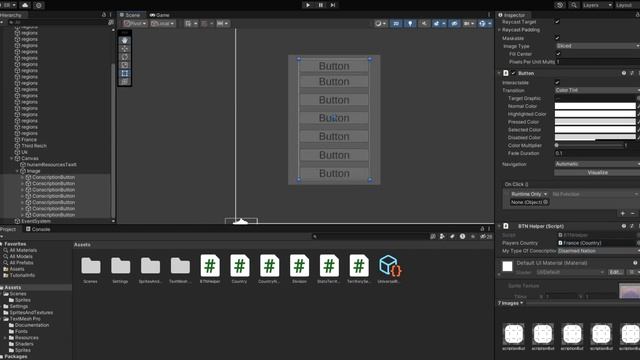Viewport: 640px width, 360px height.
Task: Open the undo history icon in top bar
Action: 560,5
